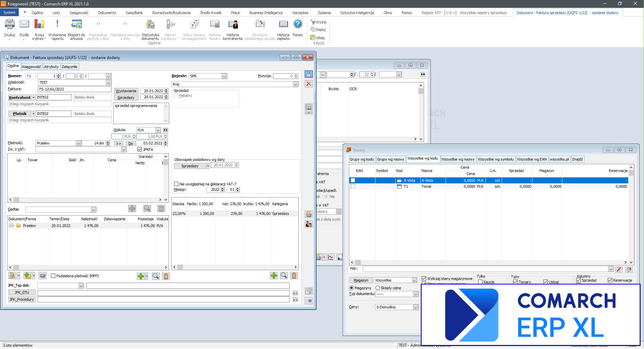The image size is (644, 349).
Task: Click Wykonanie raportu icon
Action: click(x=57, y=24)
